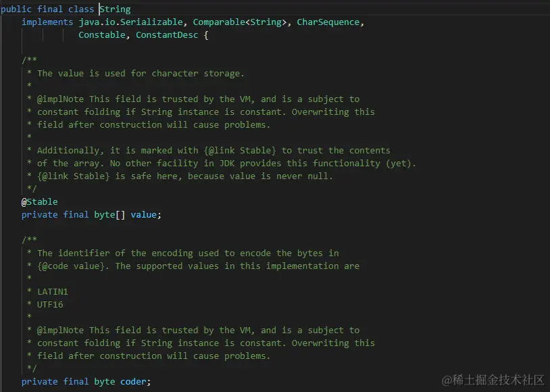Click the CharSequence interface name
This screenshot has width=550, height=392.
(328, 22)
